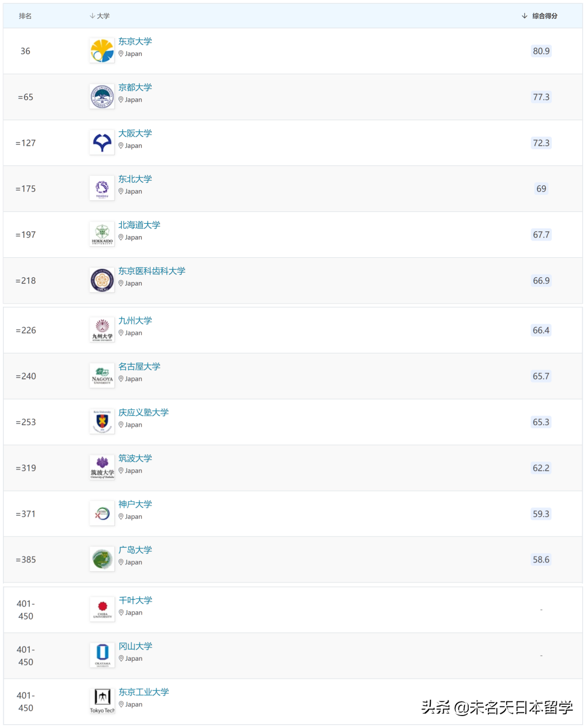586x728 pixels.
Task: Click the 80.9 score badge
Action: click(x=541, y=51)
